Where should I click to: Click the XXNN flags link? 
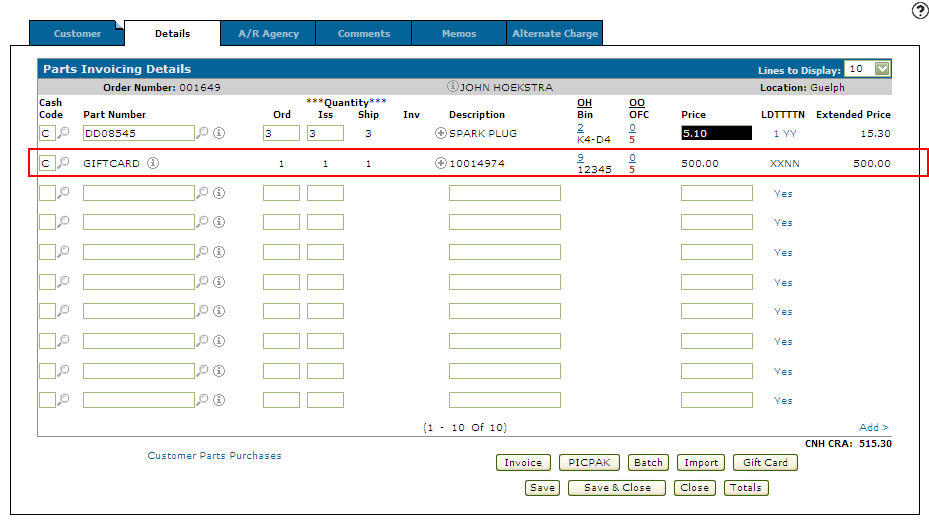784,163
